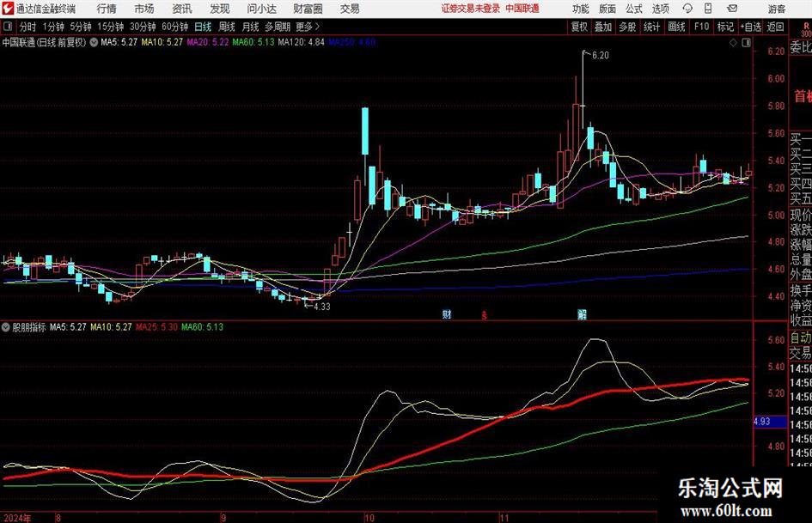The image size is (812, 523).
Task: Open the 公式 menu
Action: click(633, 9)
